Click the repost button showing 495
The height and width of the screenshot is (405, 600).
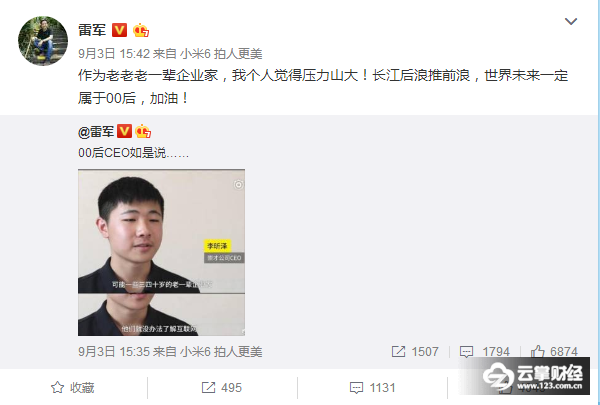point(222,387)
